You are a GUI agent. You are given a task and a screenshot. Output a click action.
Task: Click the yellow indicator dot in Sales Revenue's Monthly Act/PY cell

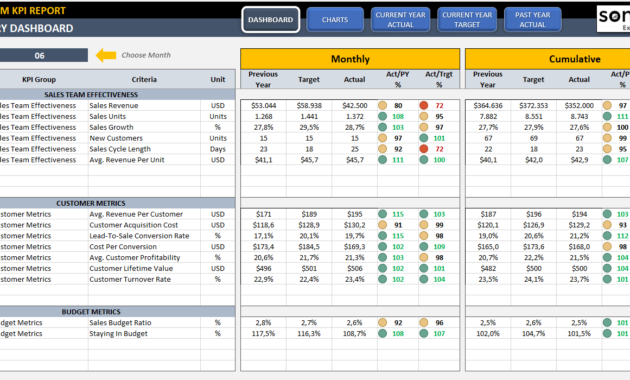[x=382, y=106]
